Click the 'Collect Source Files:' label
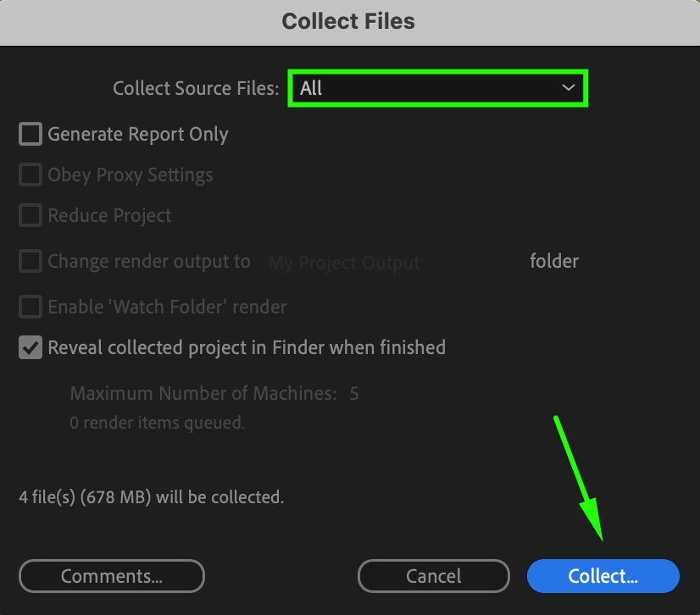700x615 pixels. pyautogui.click(x=196, y=88)
